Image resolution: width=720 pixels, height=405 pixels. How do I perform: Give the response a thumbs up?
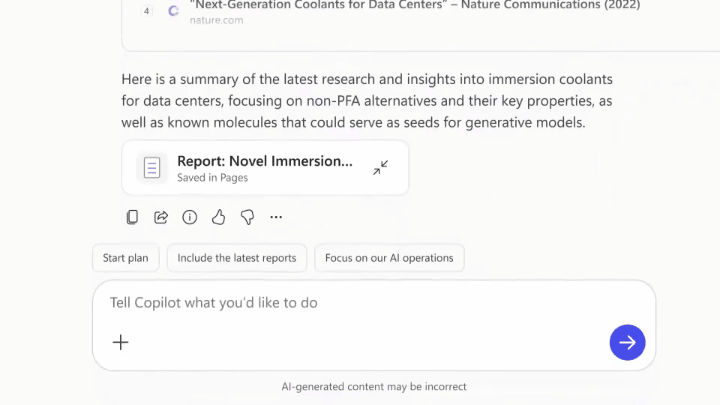tap(218, 217)
